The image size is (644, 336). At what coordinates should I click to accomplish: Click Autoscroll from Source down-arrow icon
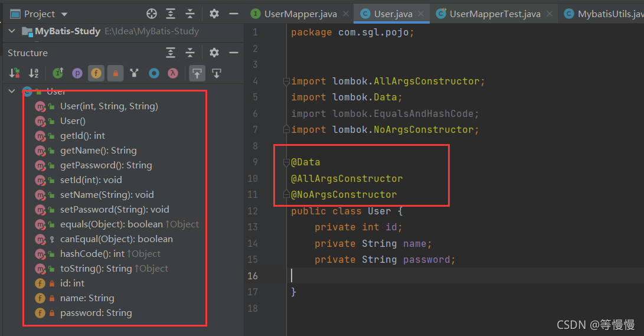(217, 73)
